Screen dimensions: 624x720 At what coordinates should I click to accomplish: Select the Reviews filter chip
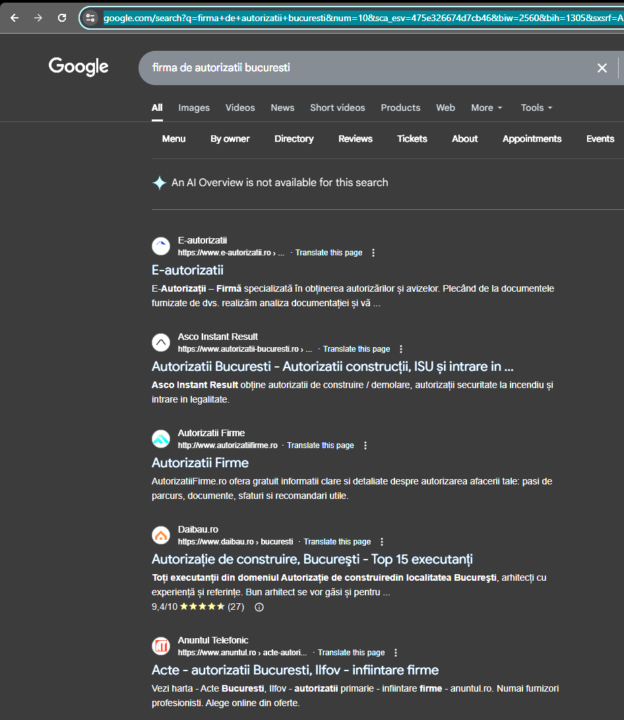point(355,139)
